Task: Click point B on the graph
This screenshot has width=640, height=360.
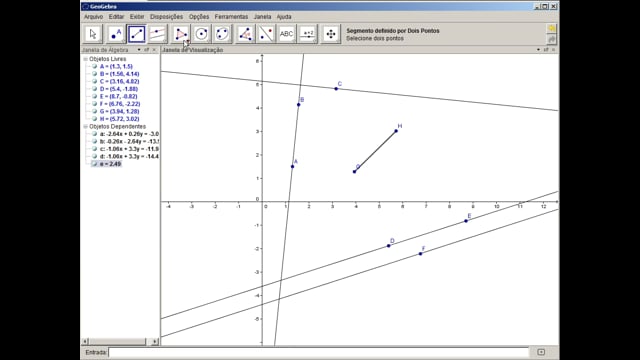Action: 299,105
